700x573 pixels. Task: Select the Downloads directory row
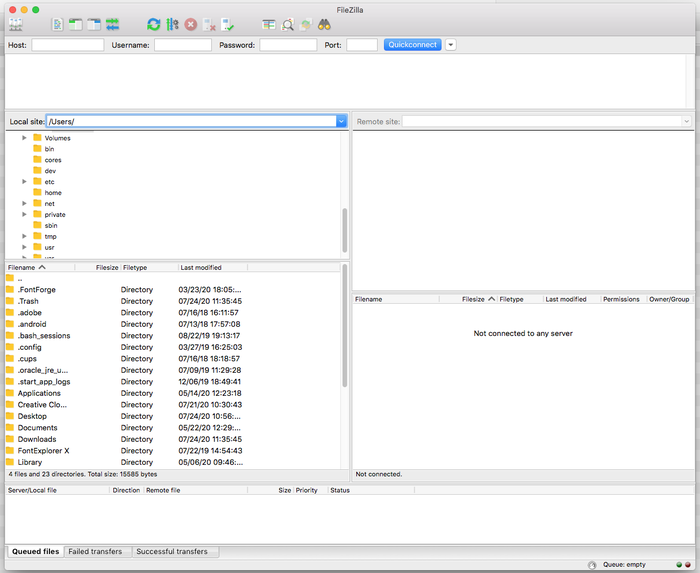(x=172, y=440)
